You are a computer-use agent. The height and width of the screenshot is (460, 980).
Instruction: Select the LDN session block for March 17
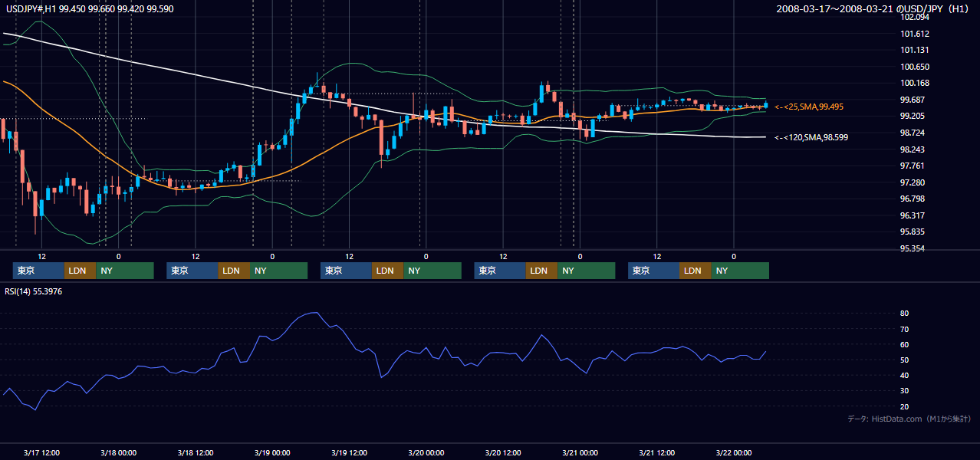point(80,271)
